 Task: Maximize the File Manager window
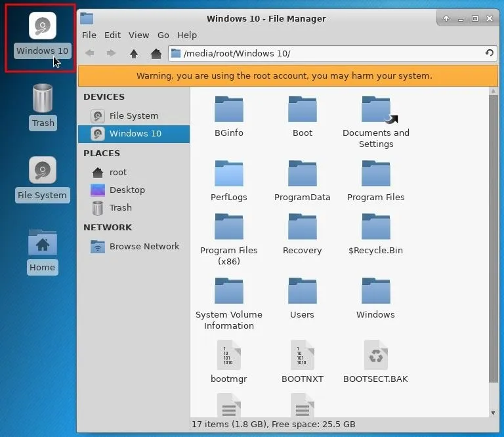[x=475, y=18]
